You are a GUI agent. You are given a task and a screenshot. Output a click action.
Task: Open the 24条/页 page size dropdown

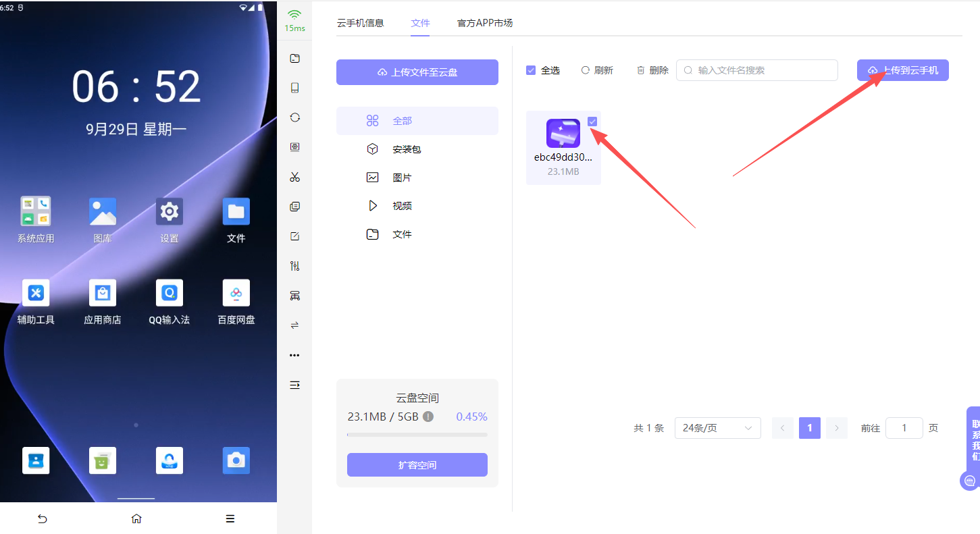[x=717, y=428]
